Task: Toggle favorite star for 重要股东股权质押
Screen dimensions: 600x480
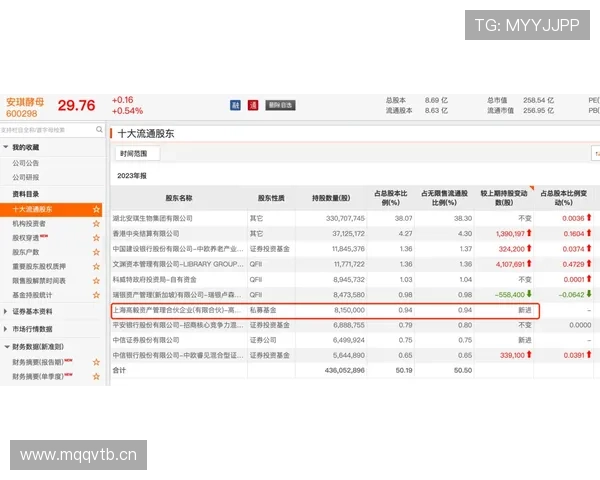Action: [x=96, y=266]
